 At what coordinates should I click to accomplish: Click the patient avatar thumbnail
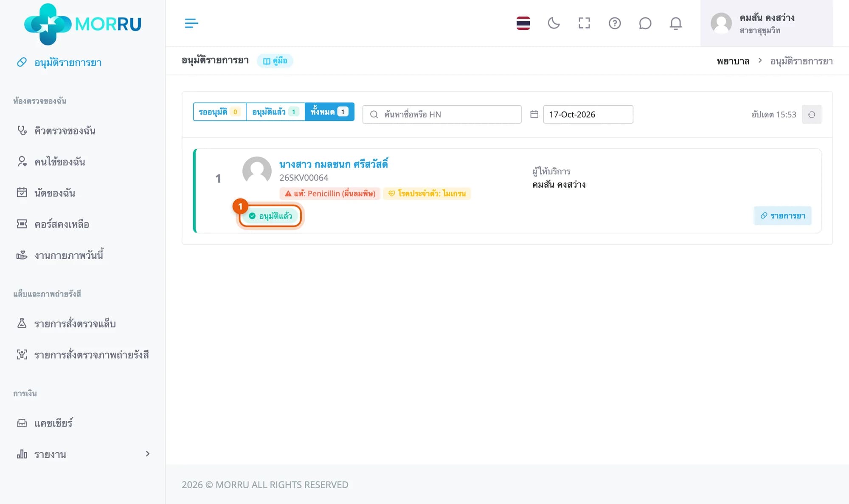(x=257, y=171)
